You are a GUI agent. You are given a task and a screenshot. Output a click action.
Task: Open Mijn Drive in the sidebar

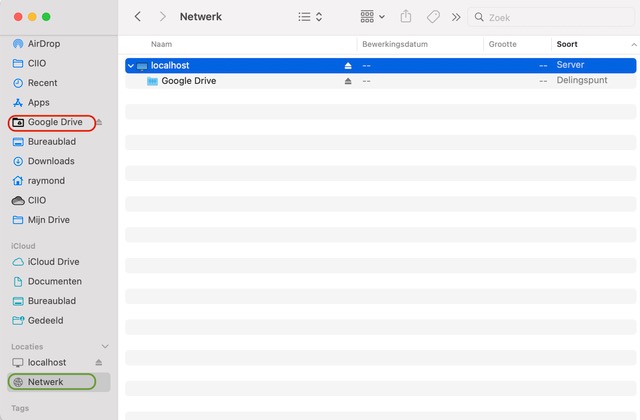(x=41, y=220)
